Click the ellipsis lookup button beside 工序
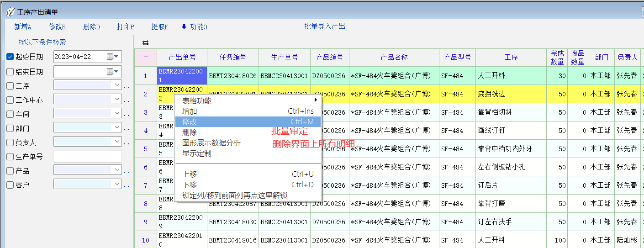 [x=127, y=86]
